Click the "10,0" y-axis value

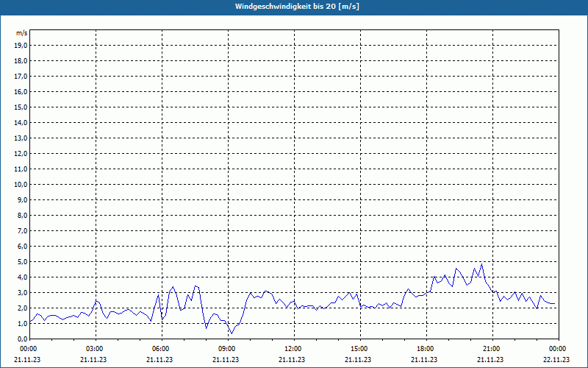(x=21, y=185)
